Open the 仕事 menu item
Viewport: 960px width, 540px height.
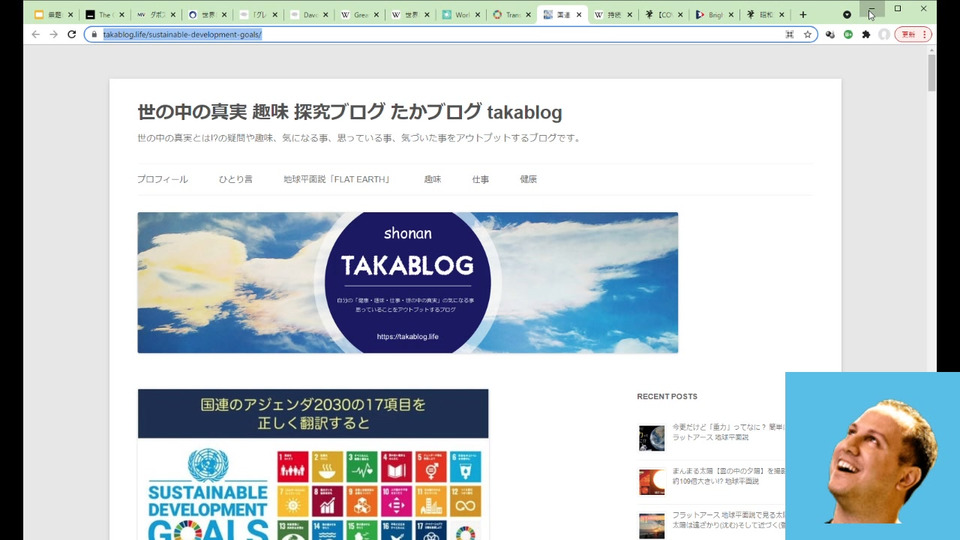coord(481,179)
